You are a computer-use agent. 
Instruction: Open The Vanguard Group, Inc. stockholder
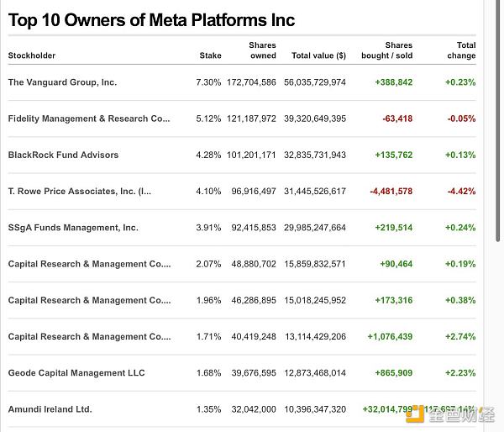pyautogui.click(x=62, y=82)
